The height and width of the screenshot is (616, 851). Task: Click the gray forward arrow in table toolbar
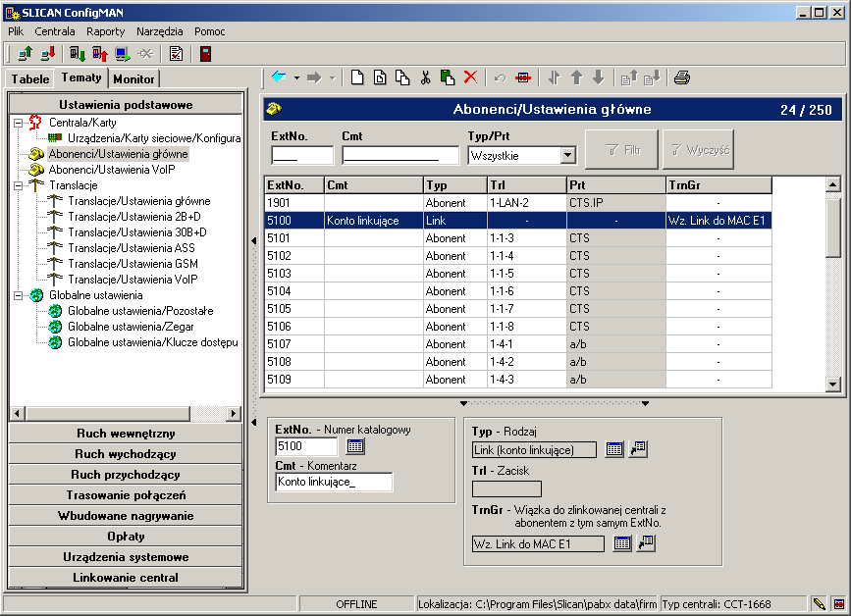314,77
